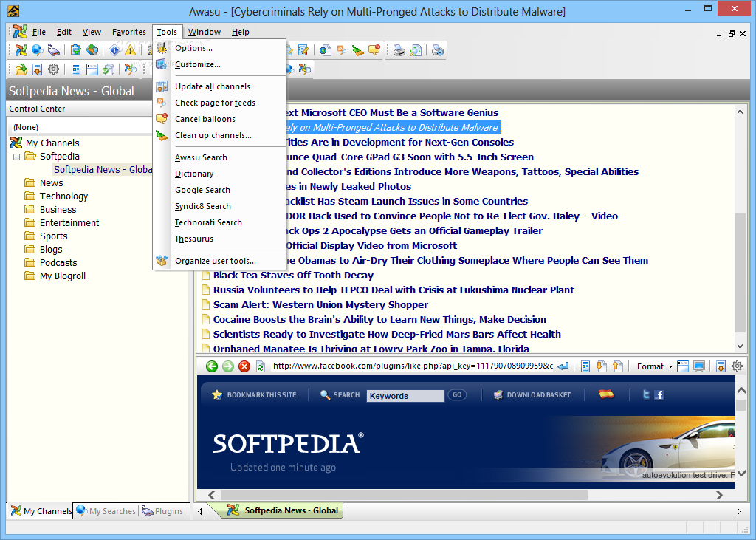Screen dimensions: 756x540
Task: Click the printer icon in the toolbar
Action: point(399,49)
